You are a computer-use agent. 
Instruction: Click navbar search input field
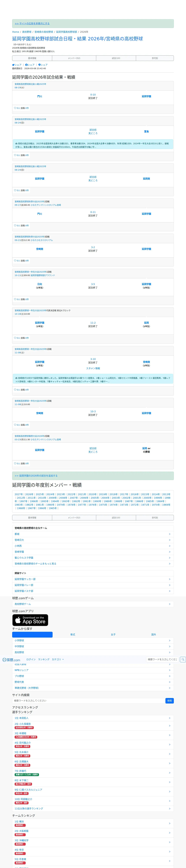click(163, 659)
